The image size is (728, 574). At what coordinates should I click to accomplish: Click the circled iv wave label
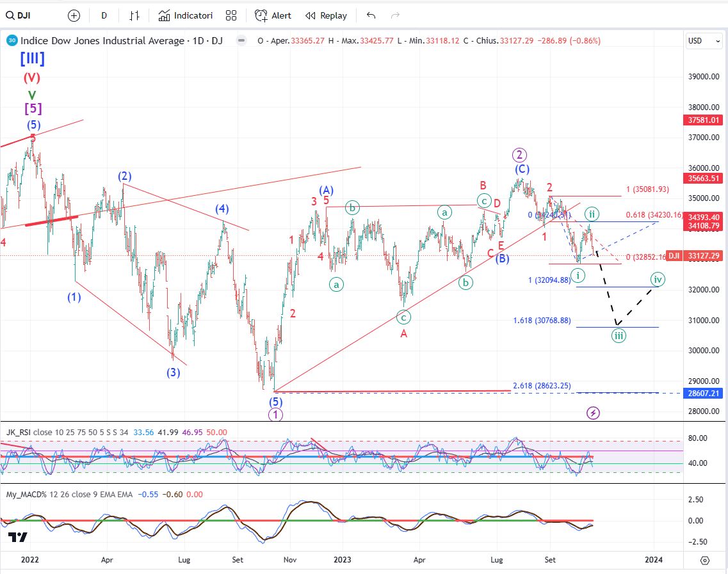point(658,280)
